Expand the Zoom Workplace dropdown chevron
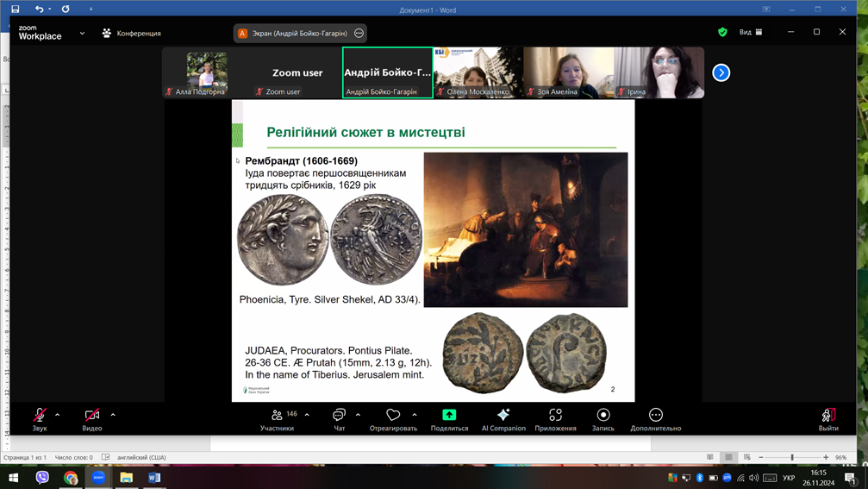This screenshot has height=489, width=868. pyautogui.click(x=82, y=34)
